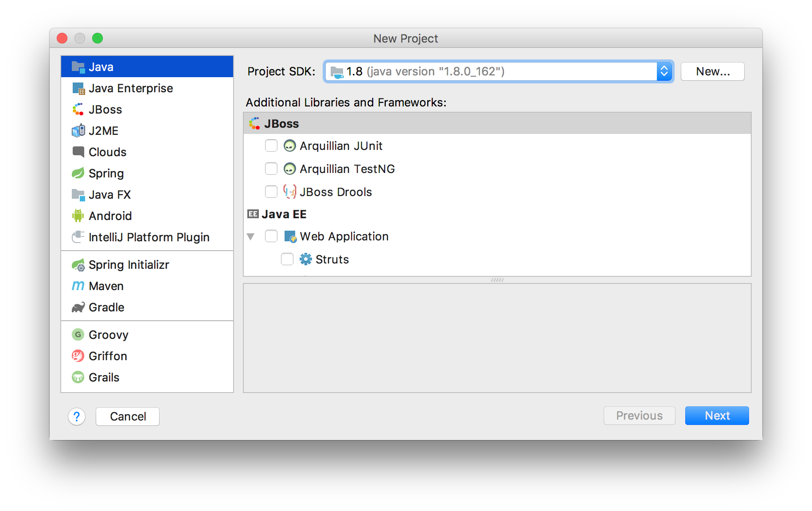812x511 pixels.
Task: Click the JBoss Drools icon
Action: 289,192
